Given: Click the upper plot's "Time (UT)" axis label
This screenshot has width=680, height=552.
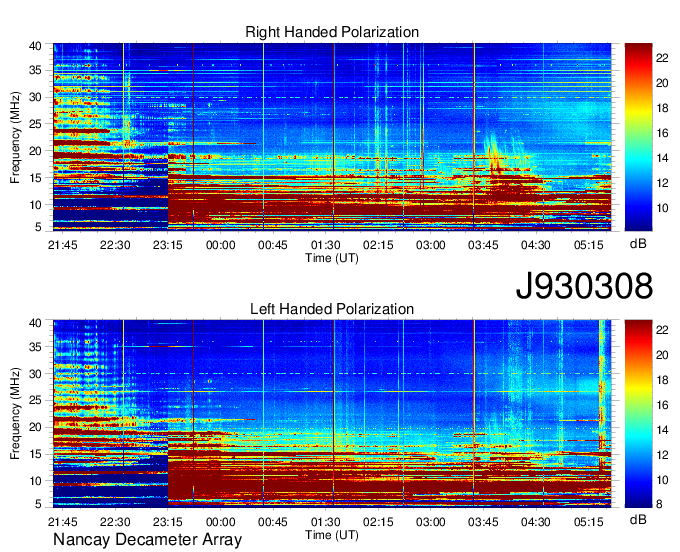Looking at the screenshot, I should tap(332, 258).
